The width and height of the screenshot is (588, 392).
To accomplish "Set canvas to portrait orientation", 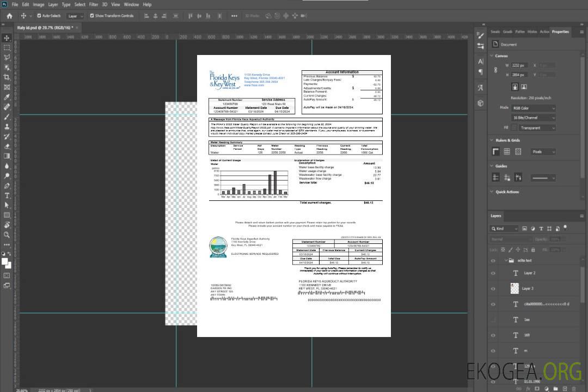I will click(515, 87).
